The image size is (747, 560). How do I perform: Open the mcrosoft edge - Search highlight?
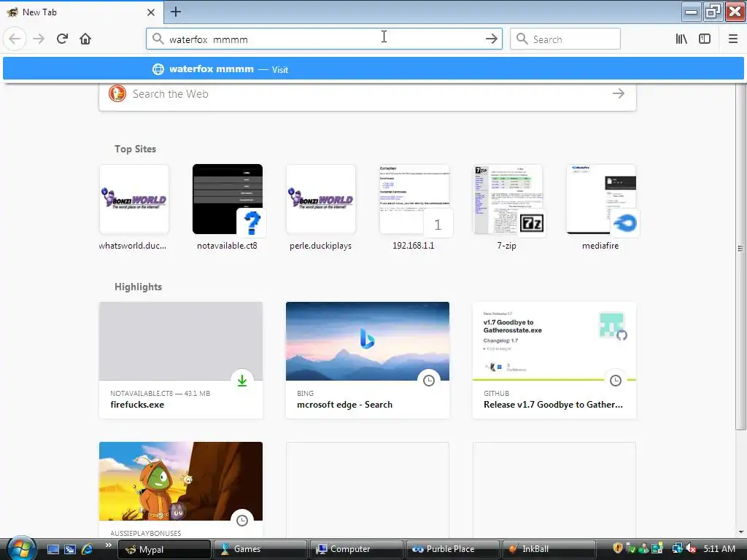(368, 360)
